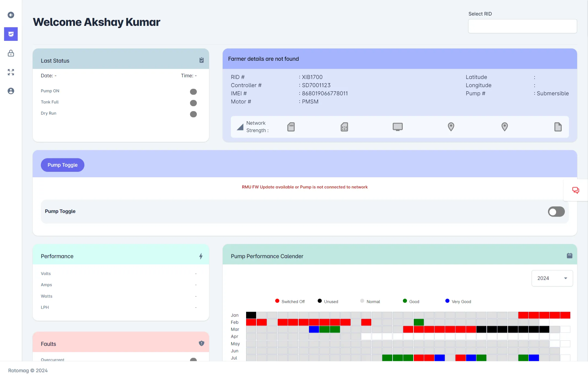Click the first location pin icon
Image resolution: width=588 pixels, height=380 pixels.
(451, 127)
